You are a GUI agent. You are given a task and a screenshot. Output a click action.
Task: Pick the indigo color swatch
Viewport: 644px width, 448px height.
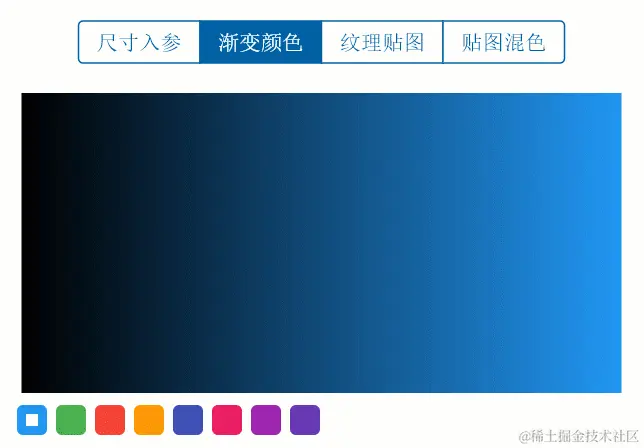click(188, 420)
